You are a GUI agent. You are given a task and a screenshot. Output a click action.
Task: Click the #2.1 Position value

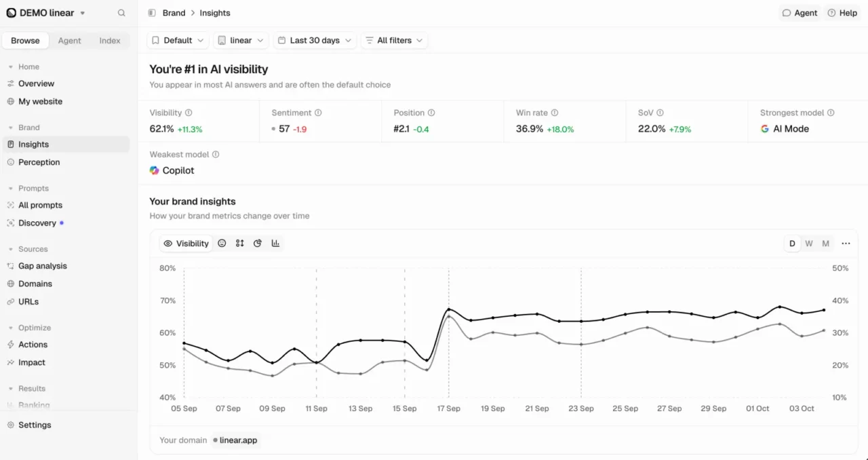(x=401, y=129)
